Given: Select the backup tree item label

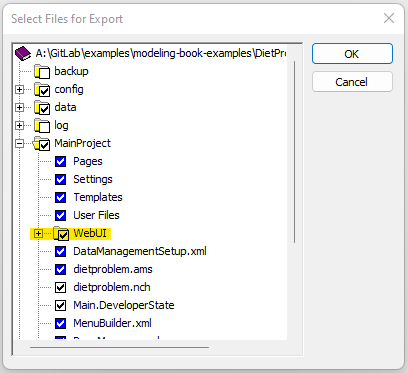Looking at the screenshot, I should 71,71.
